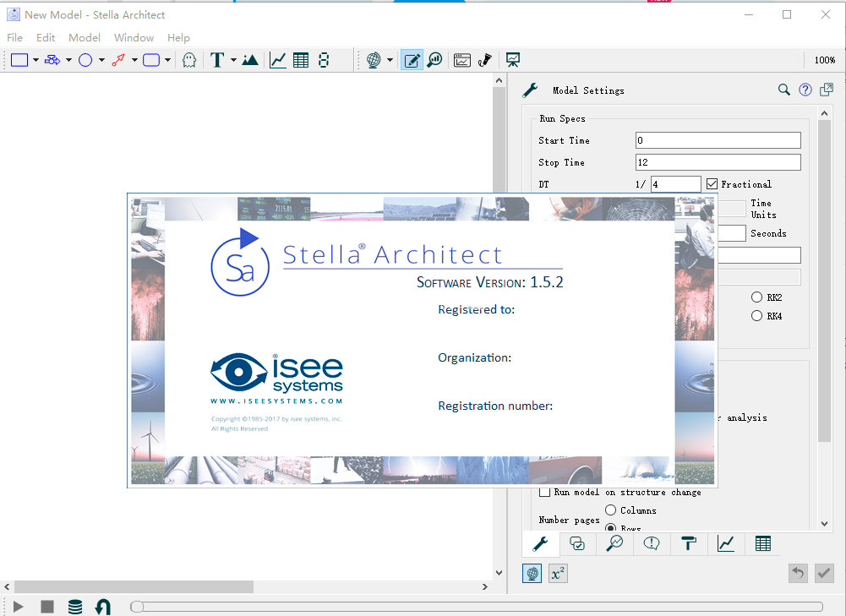
Task: Expand the globe view dropdown arrow
Action: [x=390, y=60]
